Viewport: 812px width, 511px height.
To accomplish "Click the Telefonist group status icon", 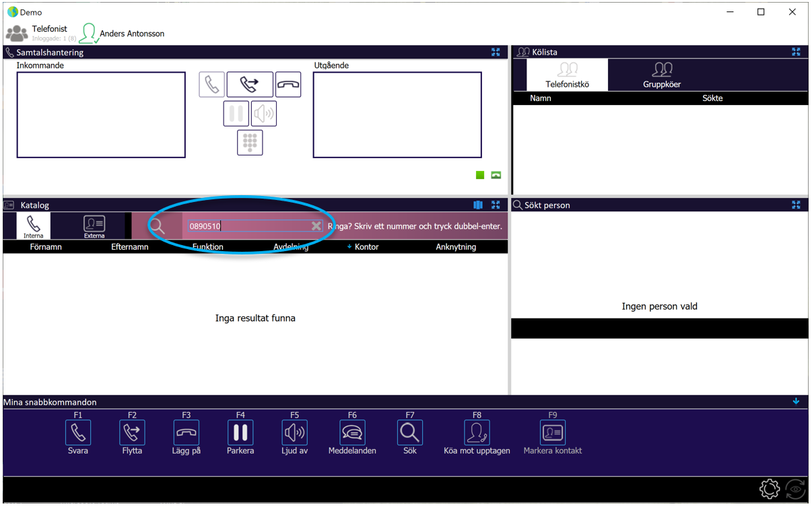I will click(17, 33).
